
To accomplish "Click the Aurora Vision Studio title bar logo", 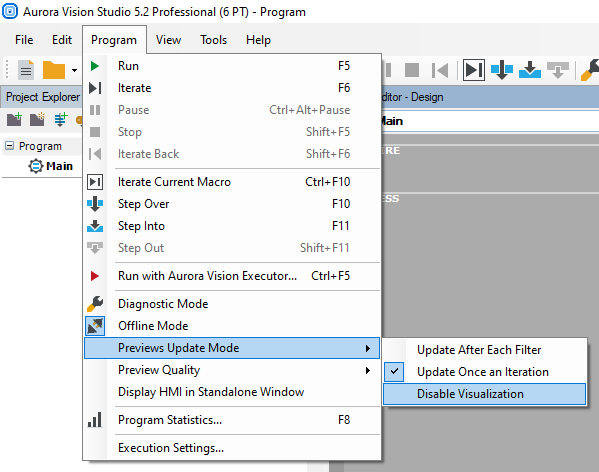I will point(10,11).
